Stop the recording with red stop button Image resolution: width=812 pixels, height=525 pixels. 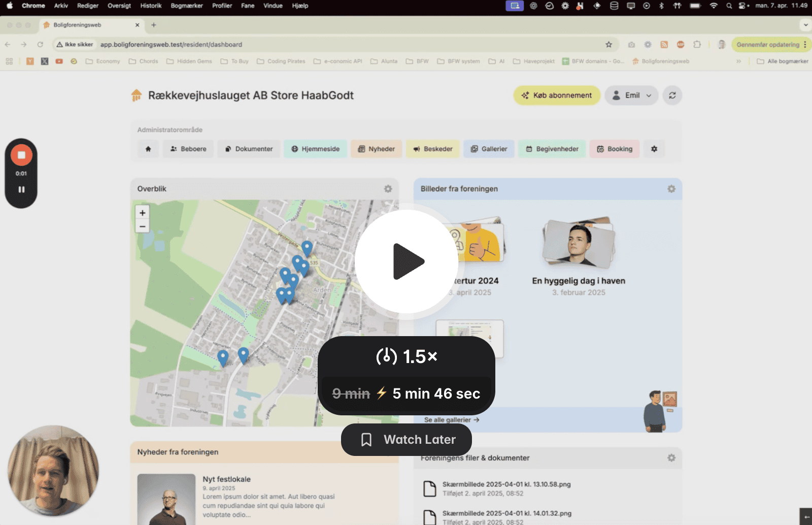click(x=21, y=155)
